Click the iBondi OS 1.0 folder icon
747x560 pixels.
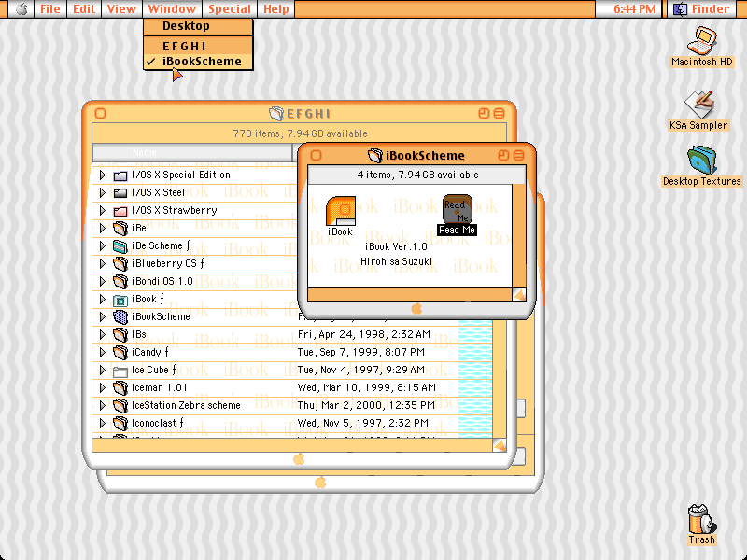(120, 282)
